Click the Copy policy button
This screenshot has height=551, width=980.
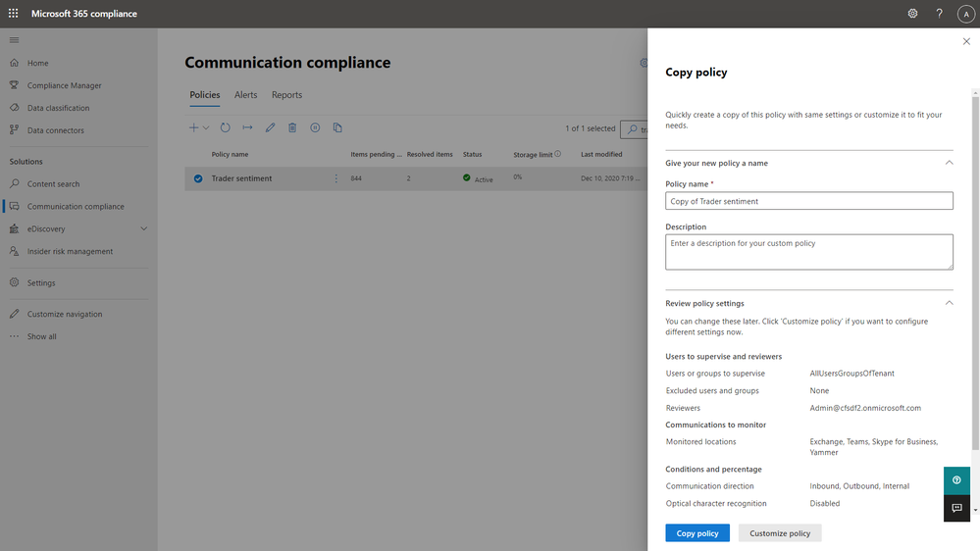click(x=697, y=533)
